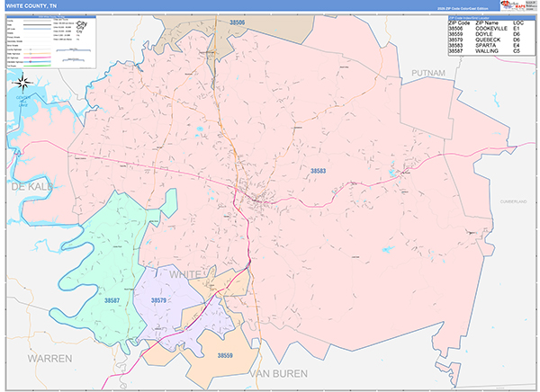Screen dimensions: 540x392
Task: Click the ZIP Code ColorCast Edition subtitle
Action: tap(463, 8)
